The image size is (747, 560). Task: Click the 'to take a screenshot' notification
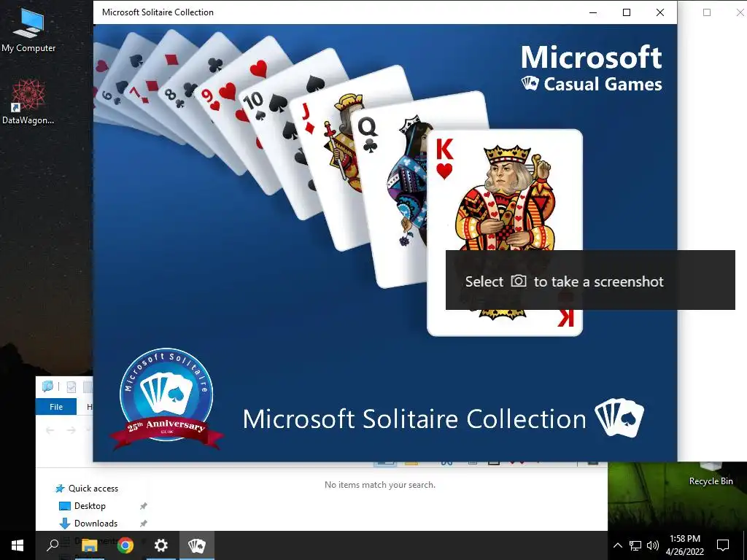pos(590,280)
